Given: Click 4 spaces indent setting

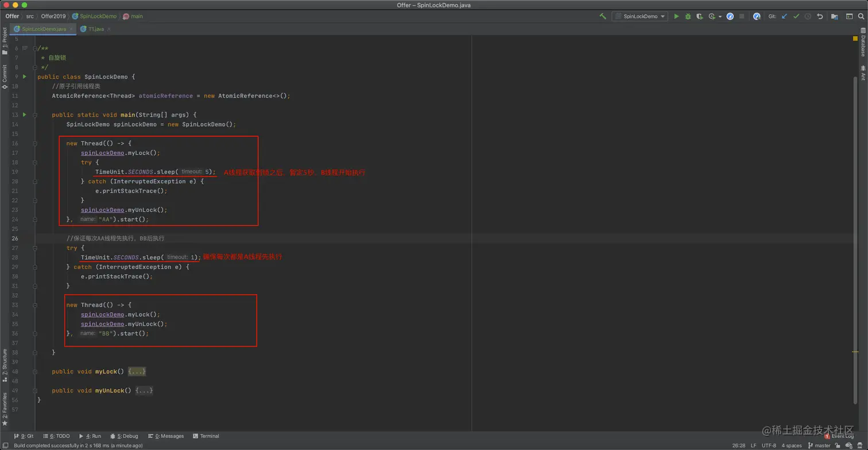Looking at the screenshot, I should click(x=792, y=445).
